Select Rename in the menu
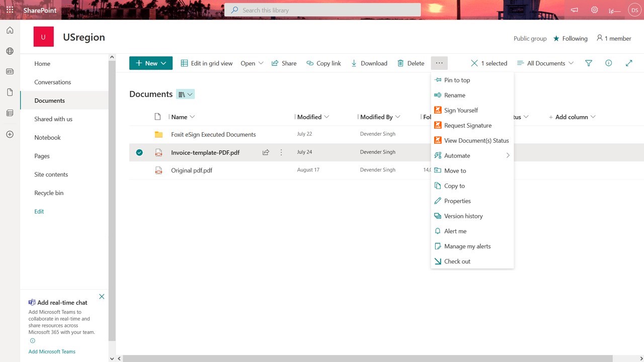 coord(472,95)
